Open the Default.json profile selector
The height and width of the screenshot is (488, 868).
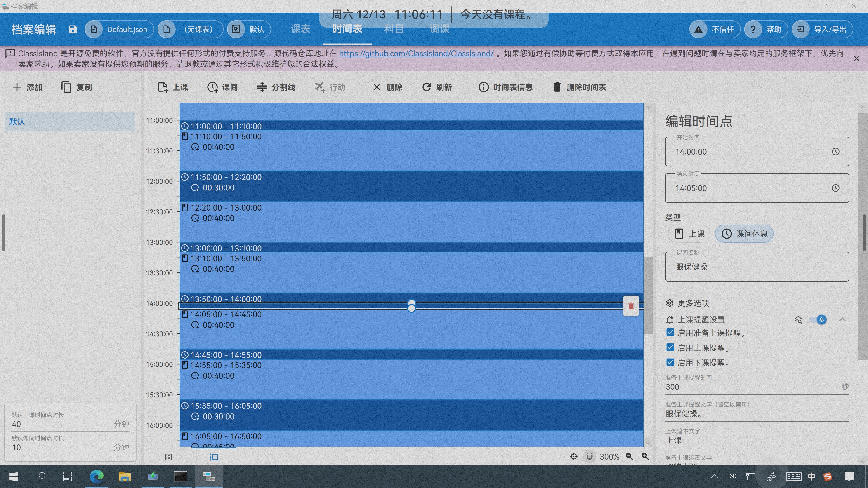click(119, 29)
